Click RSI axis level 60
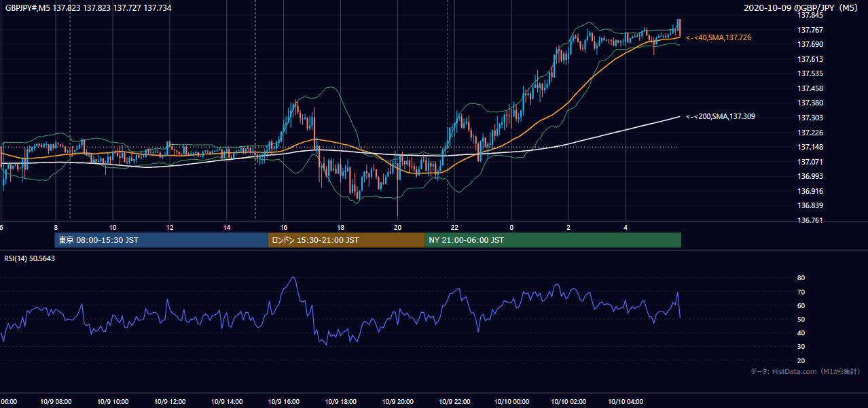The height and width of the screenshot is (408, 868). [x=801, y=305]
